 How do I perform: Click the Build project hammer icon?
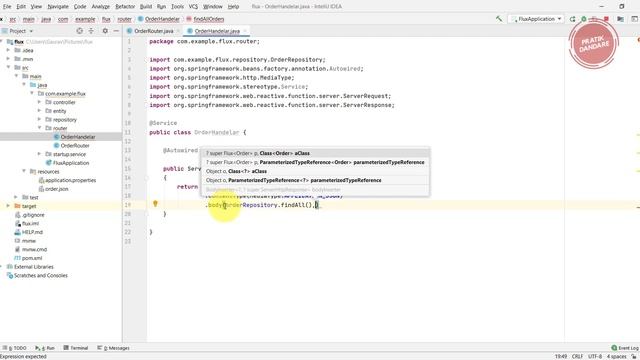pyautogui.click(x=499, y=19)
